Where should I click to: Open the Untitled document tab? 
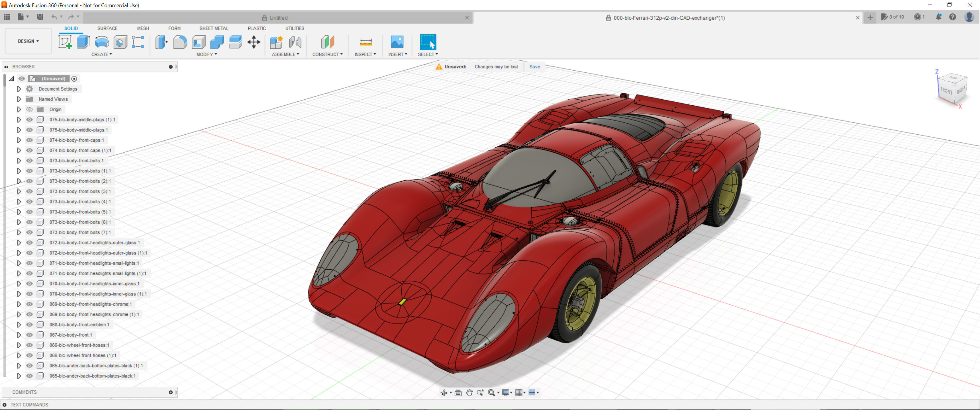(278, 18)
